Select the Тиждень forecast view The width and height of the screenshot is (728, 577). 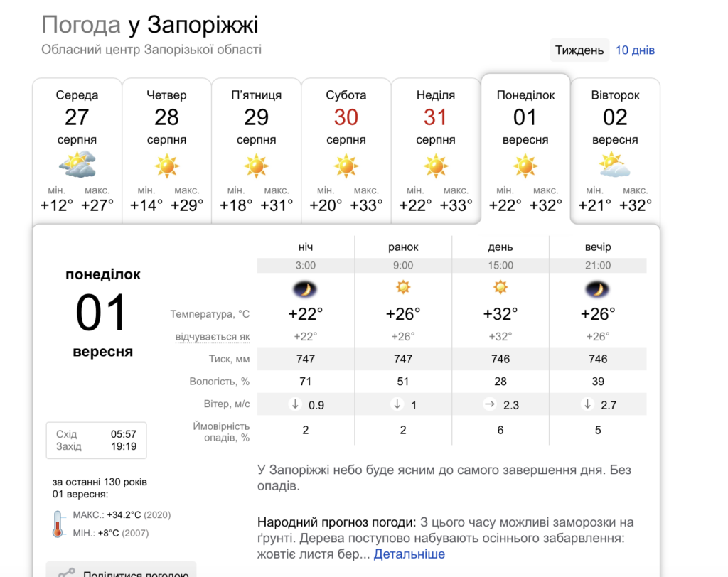pos(579,50)
